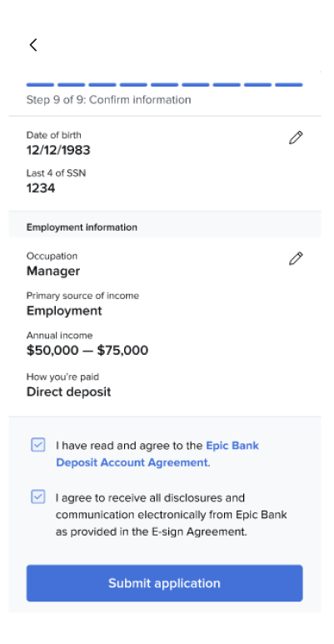Click the Primary source of income Employment
This screenshot has width=334, height=644.
(x=64, y=311)
